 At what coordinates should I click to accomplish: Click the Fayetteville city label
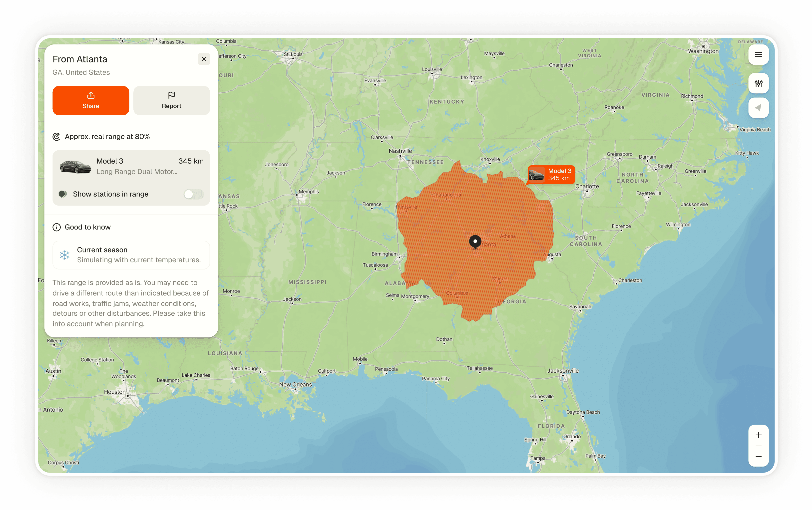tap(648, 194)
